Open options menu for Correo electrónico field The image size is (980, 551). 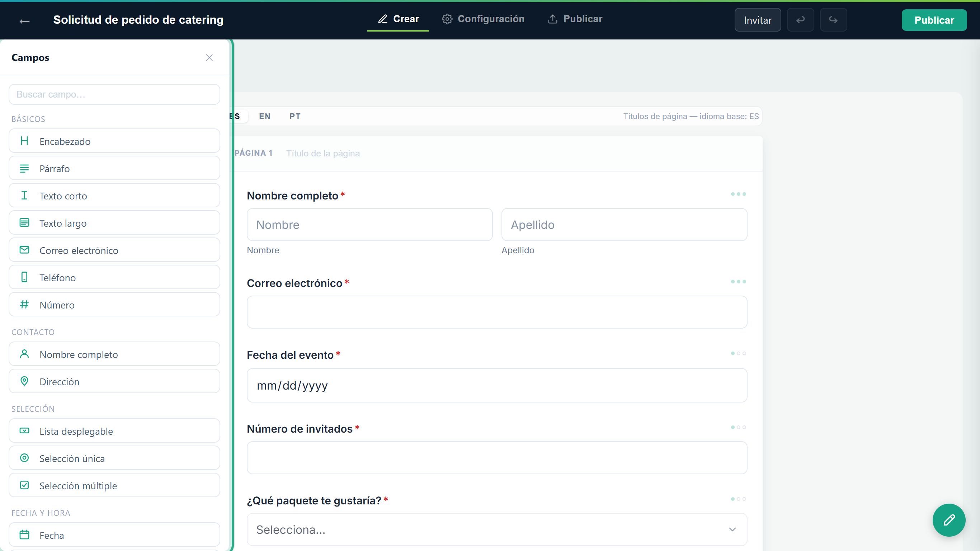click(739, 282)
